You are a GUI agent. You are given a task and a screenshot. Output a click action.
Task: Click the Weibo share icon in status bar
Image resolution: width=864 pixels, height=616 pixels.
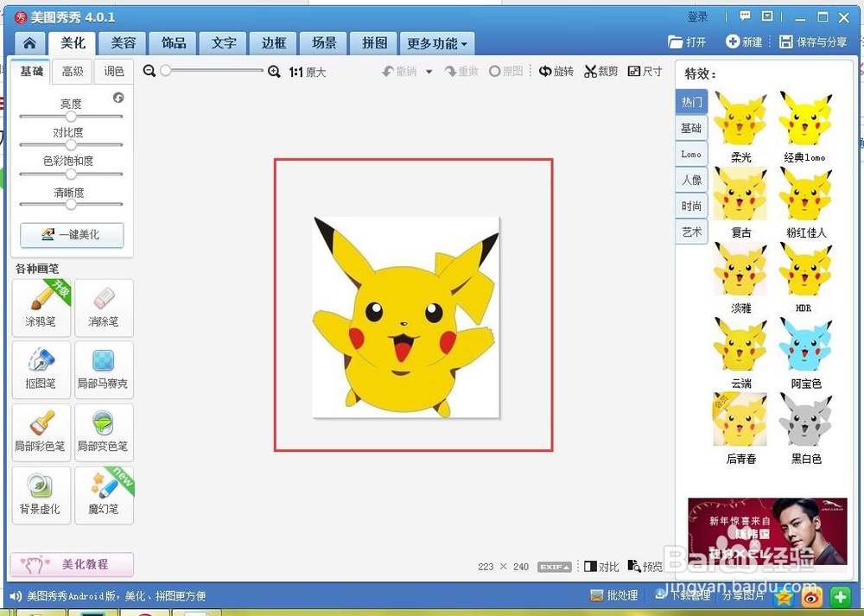click(x=811, y=597)
